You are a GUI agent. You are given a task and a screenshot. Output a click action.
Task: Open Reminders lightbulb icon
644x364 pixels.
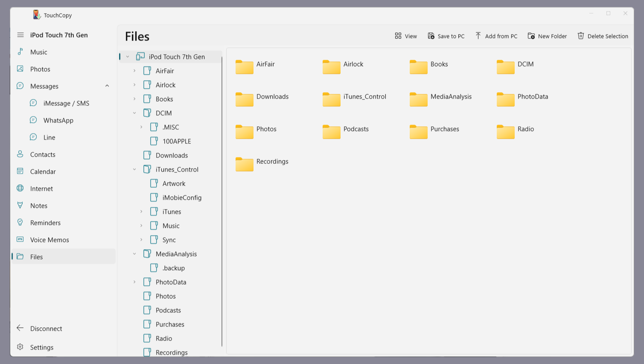(x=20, y=222)
